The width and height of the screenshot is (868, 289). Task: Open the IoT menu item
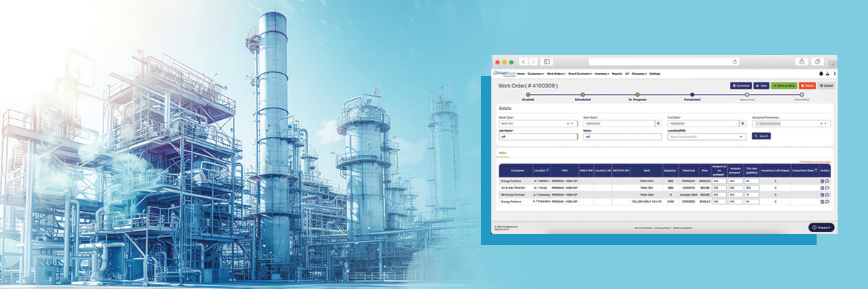pos(627,74)
